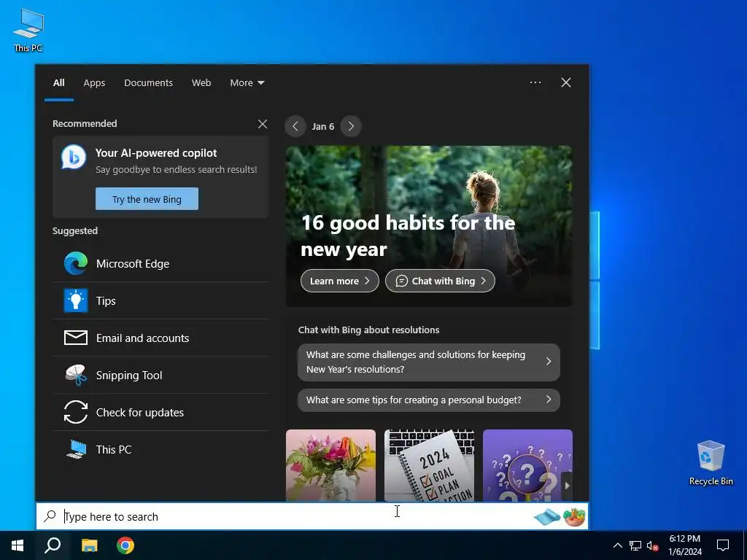Expand the More dropdown
The width and height of the screenshot is (747, 560).
coord(247,83)
